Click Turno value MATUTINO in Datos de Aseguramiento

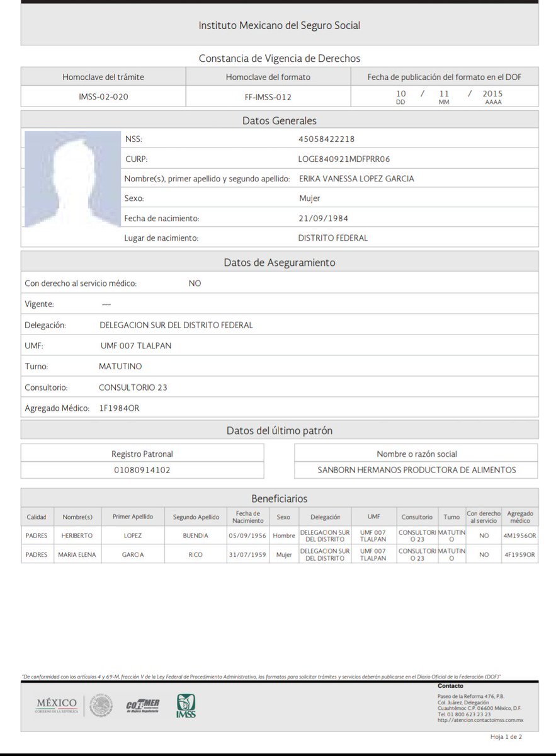coord(120,366)
